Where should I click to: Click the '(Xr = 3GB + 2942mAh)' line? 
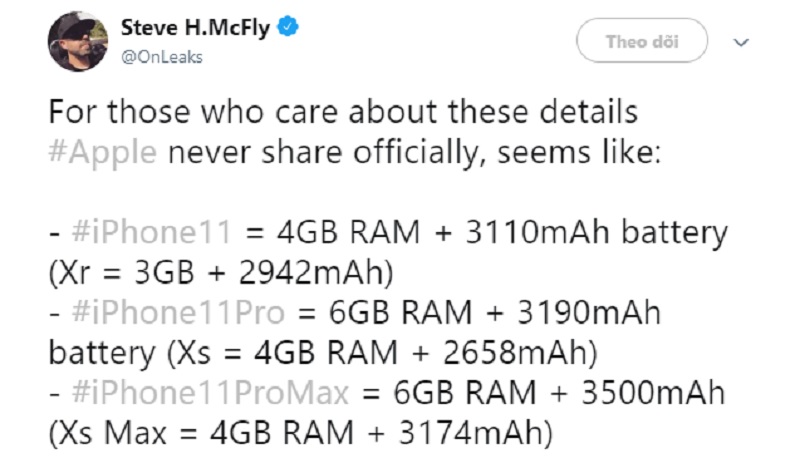(221, 273)
